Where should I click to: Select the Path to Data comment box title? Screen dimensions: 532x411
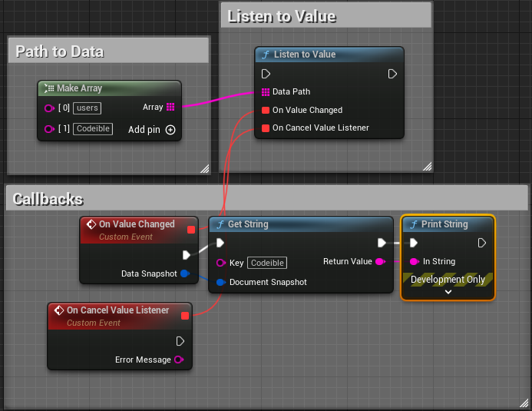60,51
